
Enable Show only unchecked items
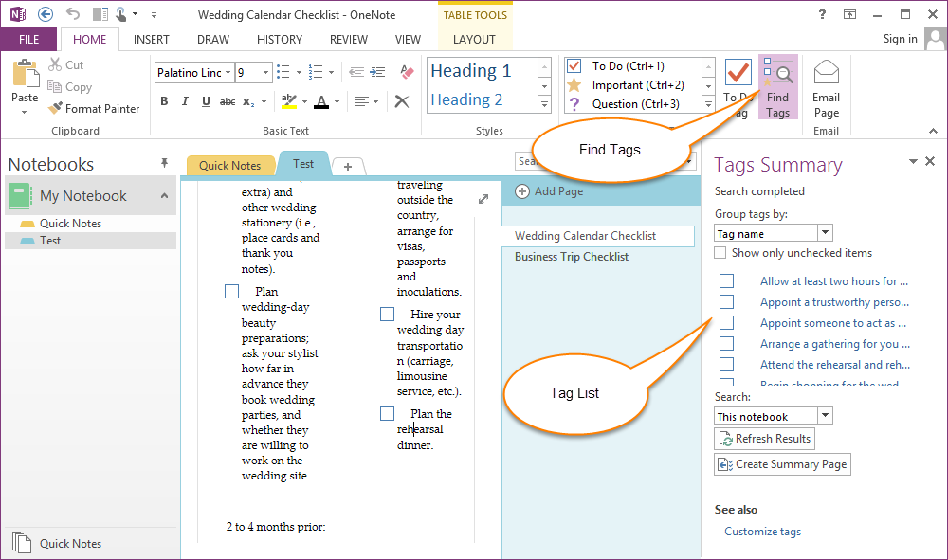click(x=720, y=252)
